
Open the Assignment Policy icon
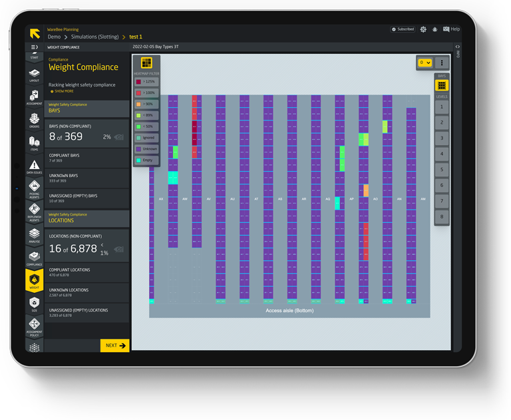click(34, 327)
